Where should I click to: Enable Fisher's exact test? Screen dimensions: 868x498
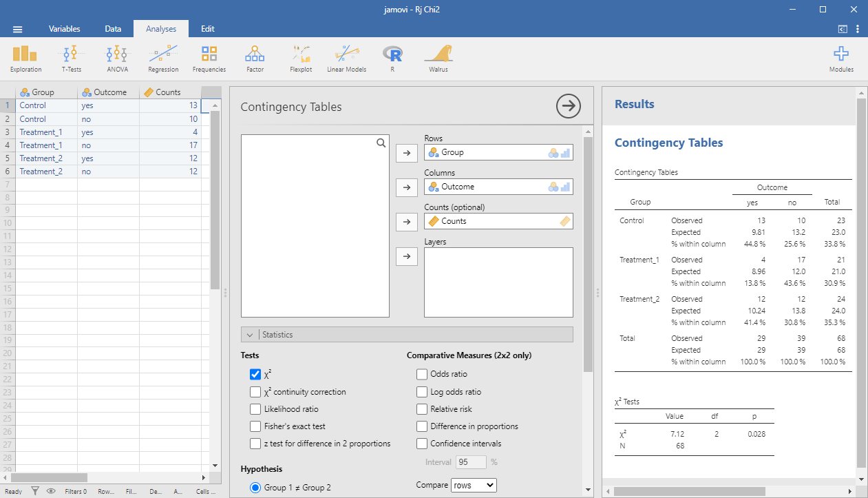[255, 426]
